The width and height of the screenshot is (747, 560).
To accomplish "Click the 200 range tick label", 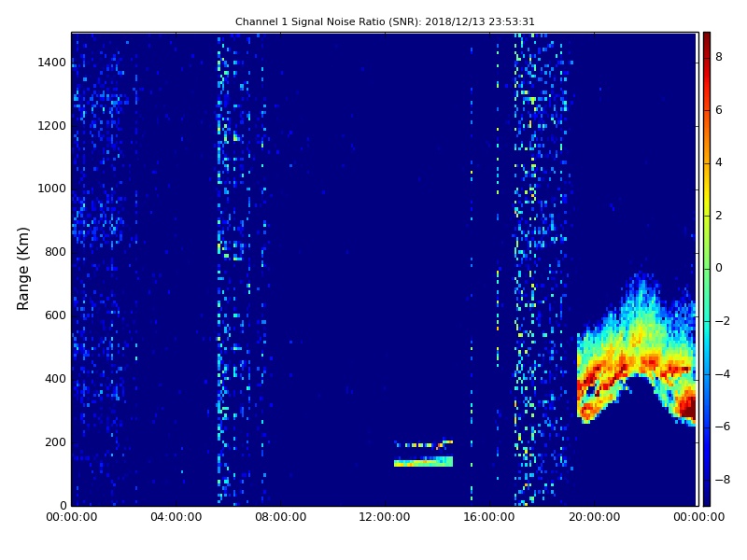I will pyautogui.click(x=55, y=441).
